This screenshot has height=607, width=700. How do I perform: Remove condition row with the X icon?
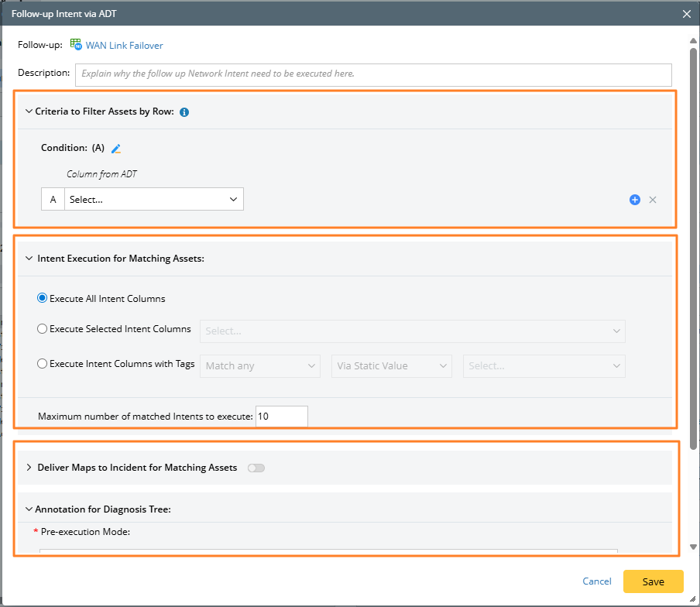[653, 200]
